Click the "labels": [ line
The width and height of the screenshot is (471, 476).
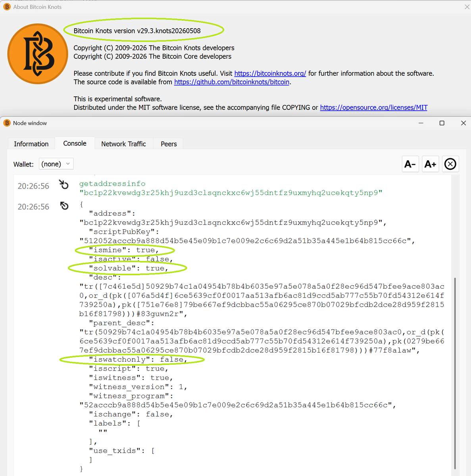115,423
